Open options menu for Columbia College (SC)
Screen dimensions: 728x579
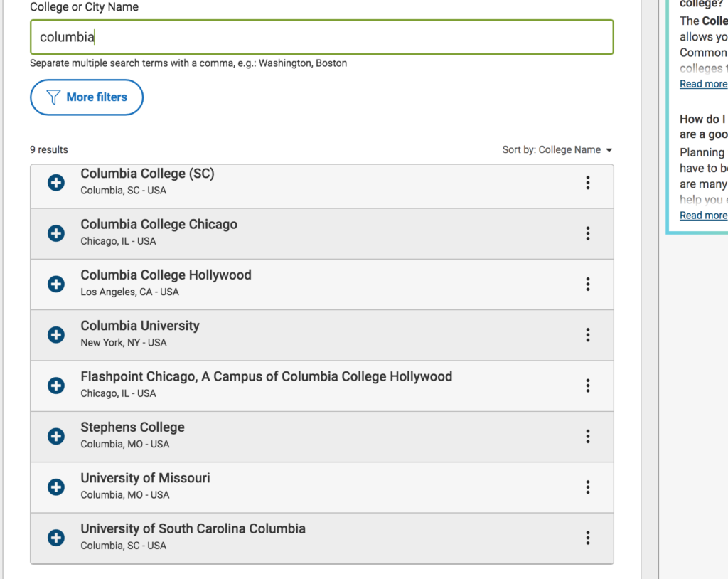[588, 183]
